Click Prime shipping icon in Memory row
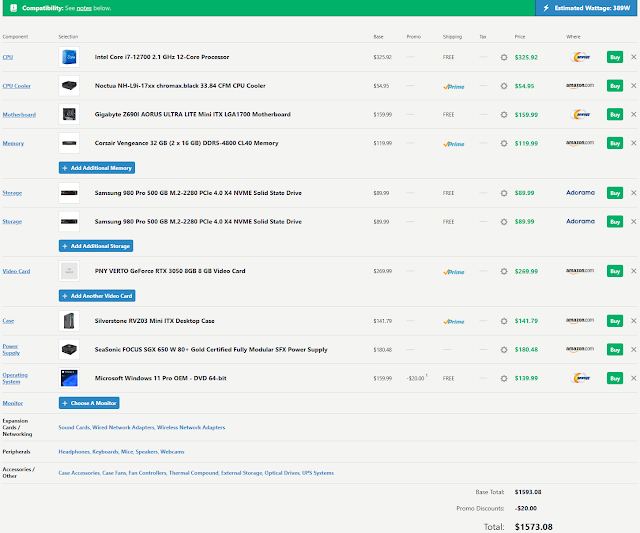This screenshot has height=533, width=640. coord(454,144)
